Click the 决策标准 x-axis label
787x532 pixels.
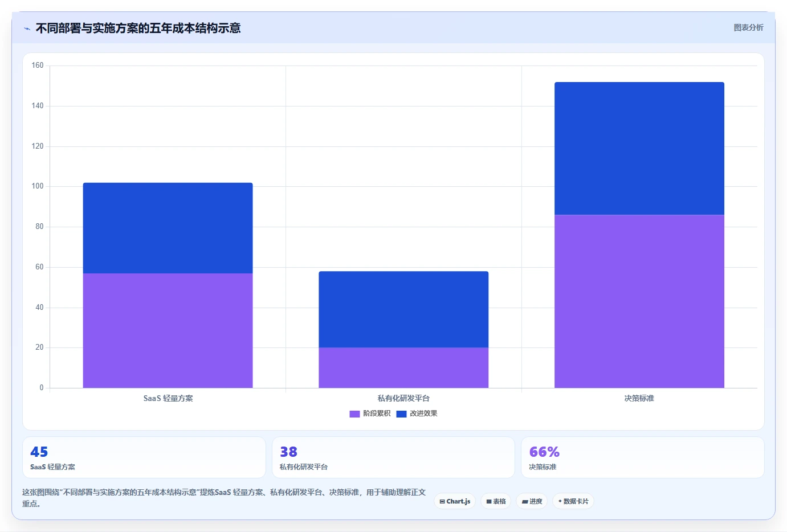(x=639, y=398)
